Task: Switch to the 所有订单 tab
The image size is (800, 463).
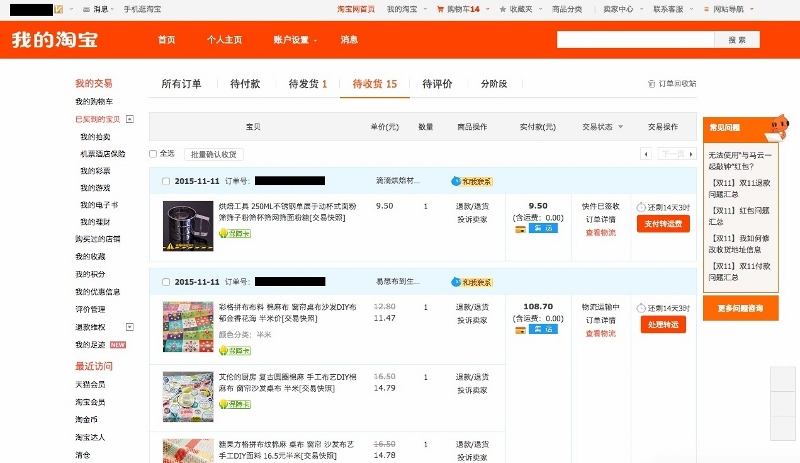Action: [181, 84]
